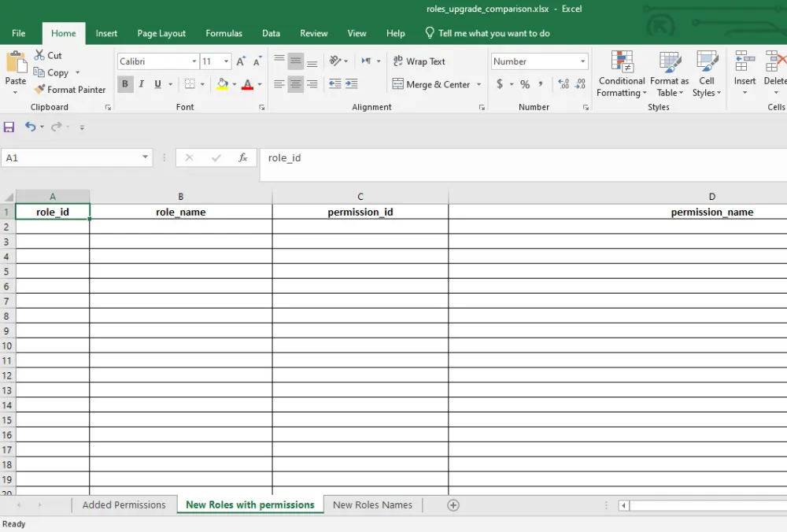Increase font size with the larger A icon

[241, 61]
